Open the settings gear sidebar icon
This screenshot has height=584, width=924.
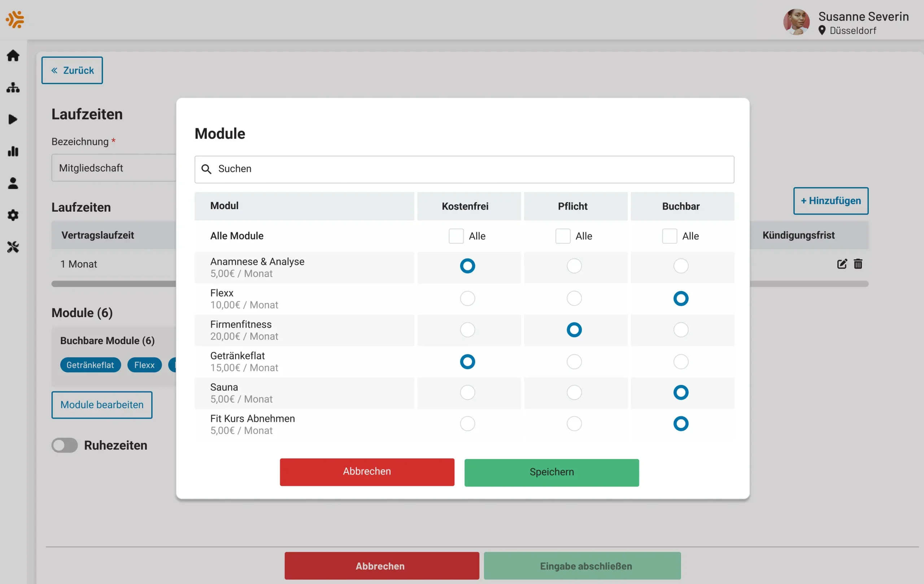[x=13, y=215]
